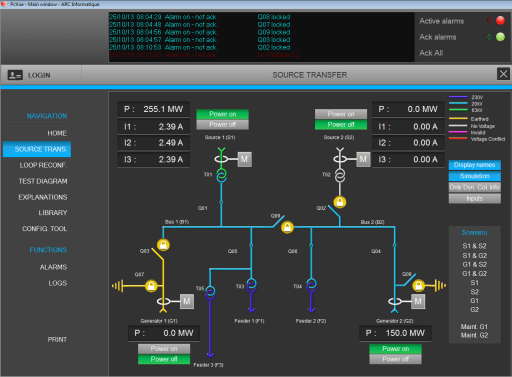This screenshot has width=512, height=377.
Task: Toggle Display names option
Action: point(475,165)
